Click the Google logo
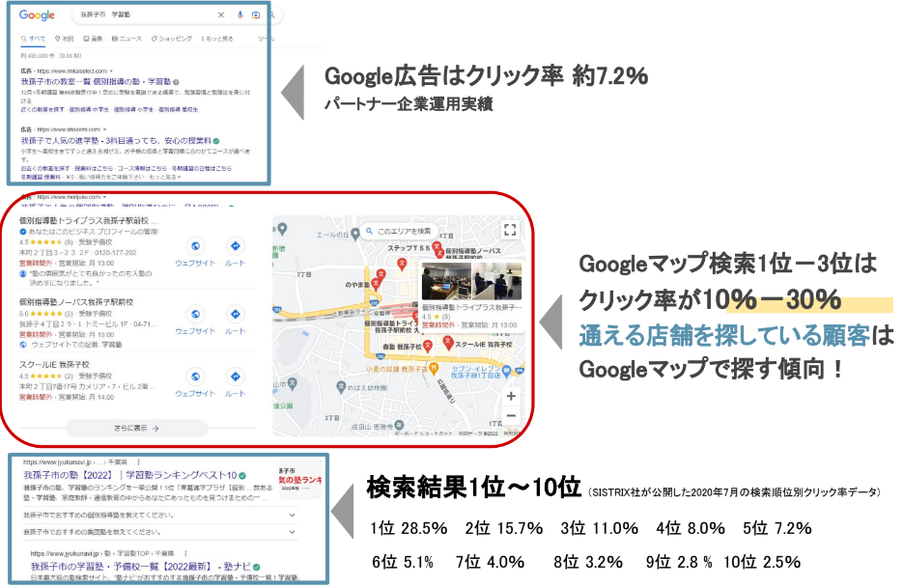Image resolution: width=903 pixels, height=588 pixels. (x=37, y=15)
